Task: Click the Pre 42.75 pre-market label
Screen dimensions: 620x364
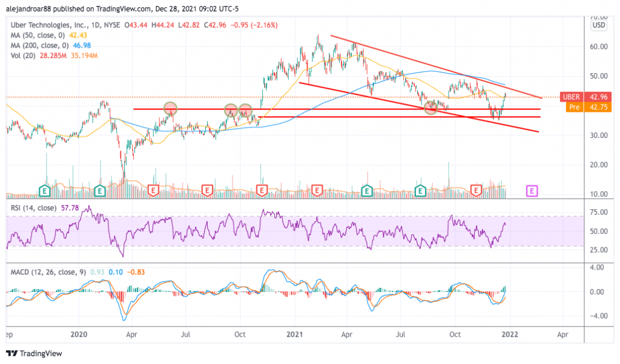Action: [589, 107]
